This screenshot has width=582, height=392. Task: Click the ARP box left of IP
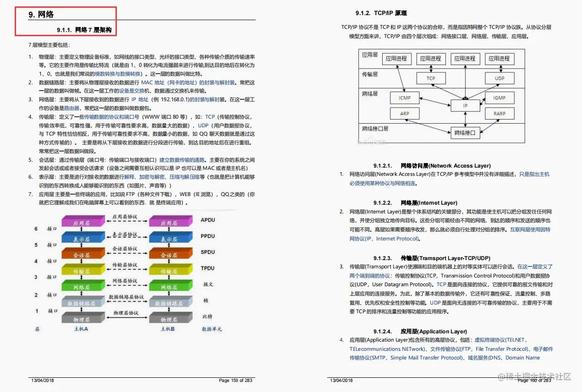(x=405, y=114)
